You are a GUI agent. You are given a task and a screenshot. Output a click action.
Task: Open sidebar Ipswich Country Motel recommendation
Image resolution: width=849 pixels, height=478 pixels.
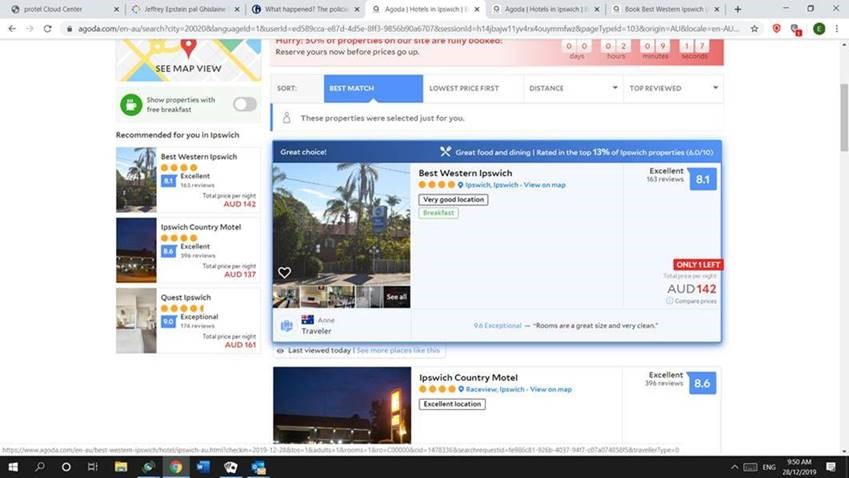coord(188,250)
